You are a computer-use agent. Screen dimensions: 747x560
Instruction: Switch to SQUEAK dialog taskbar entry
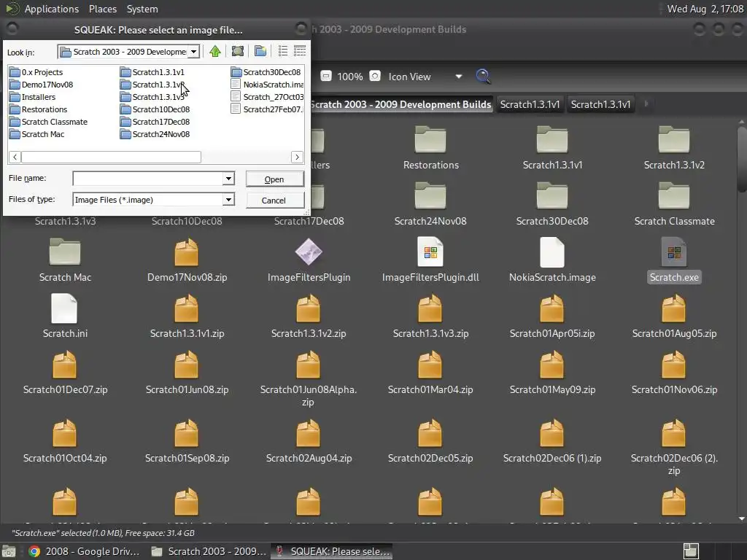(x=332, y=551)
